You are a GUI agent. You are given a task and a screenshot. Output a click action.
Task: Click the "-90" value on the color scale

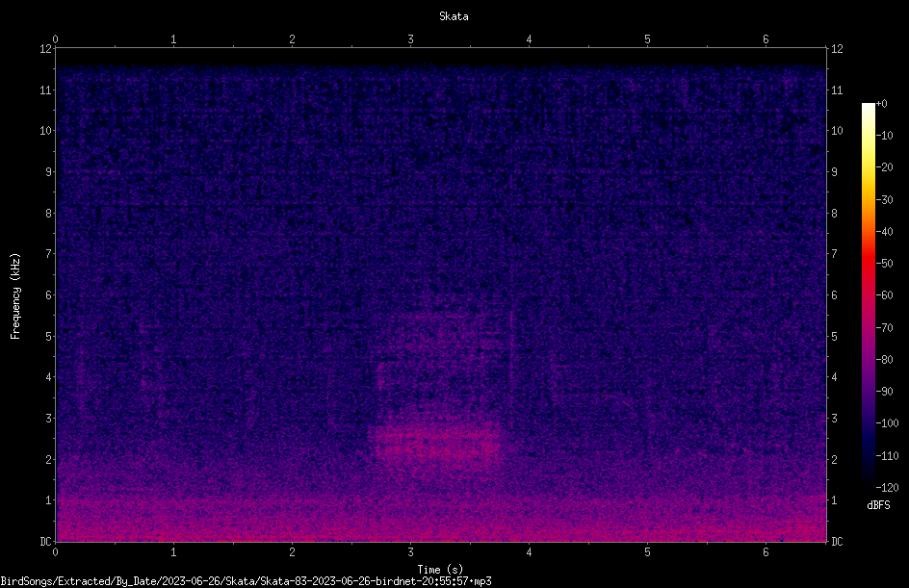tap(884, 392)
